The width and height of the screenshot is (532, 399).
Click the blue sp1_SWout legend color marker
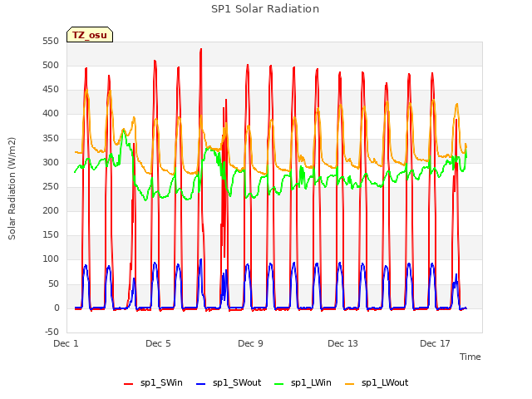tap(201, 384)
